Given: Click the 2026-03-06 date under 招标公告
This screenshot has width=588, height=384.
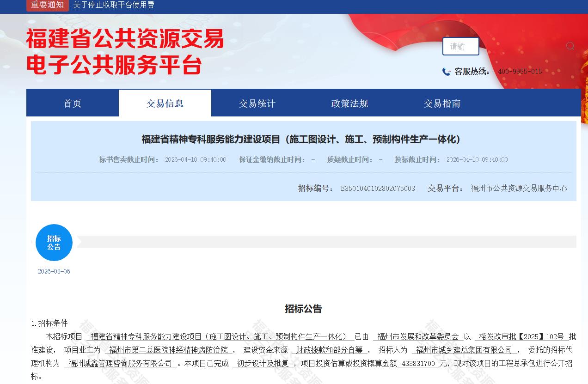Looking at the screenshot, I should click(x=54, y=272).
